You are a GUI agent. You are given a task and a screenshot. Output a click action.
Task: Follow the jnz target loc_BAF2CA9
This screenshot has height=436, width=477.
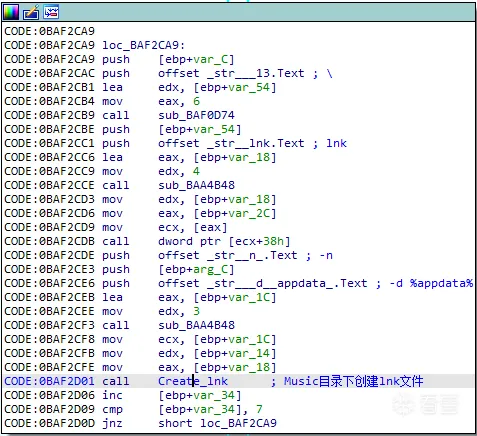[238, 423]
